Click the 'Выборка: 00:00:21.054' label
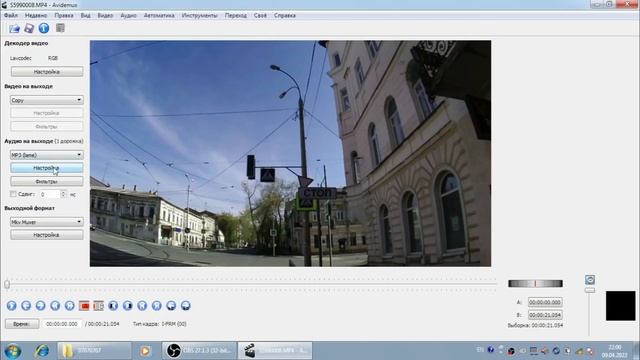This screenshot has height=360, width=640. tap(535, 325)
